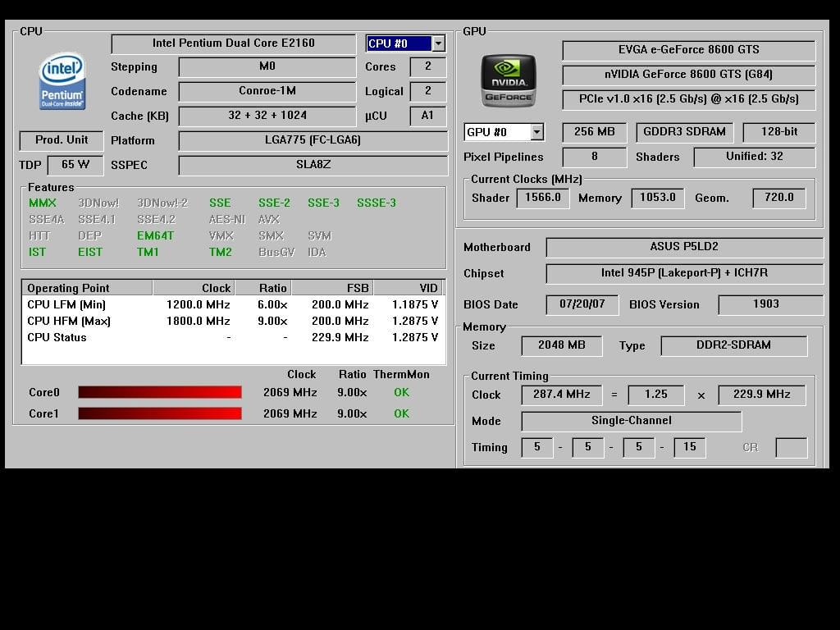This screenshot has height=630, width=840.
Task: Click the Ratio column header in table
Action: point(263,288)
